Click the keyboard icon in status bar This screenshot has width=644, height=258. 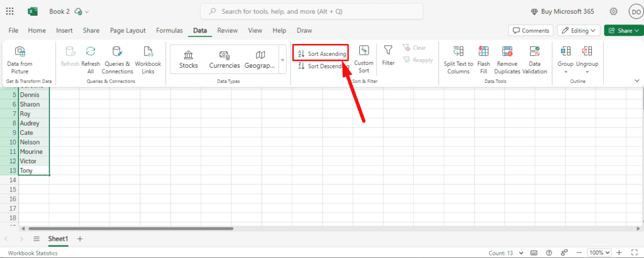(534, 253)
